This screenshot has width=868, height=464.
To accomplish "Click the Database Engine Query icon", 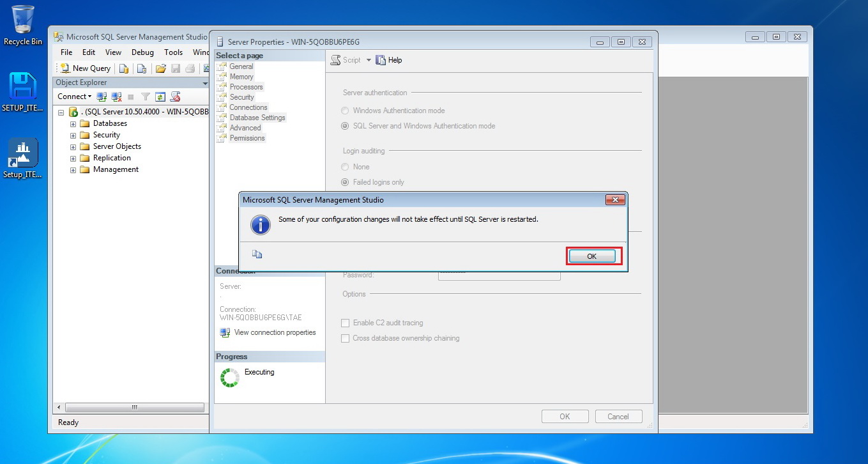I will pos(124,68).
